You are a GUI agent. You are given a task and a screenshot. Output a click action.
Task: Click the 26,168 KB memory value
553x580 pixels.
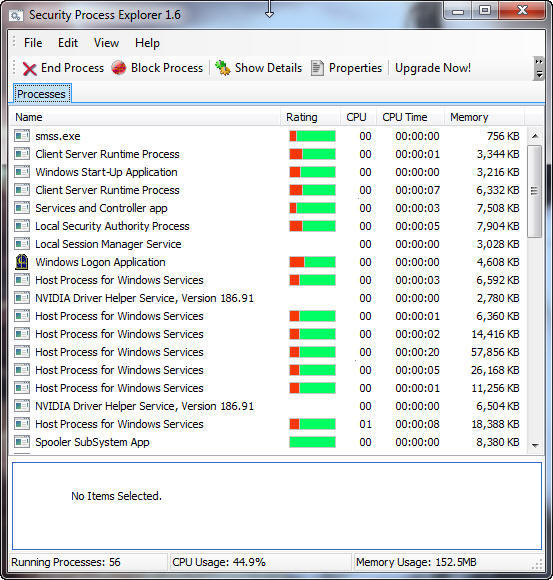(x=495, y=370)
